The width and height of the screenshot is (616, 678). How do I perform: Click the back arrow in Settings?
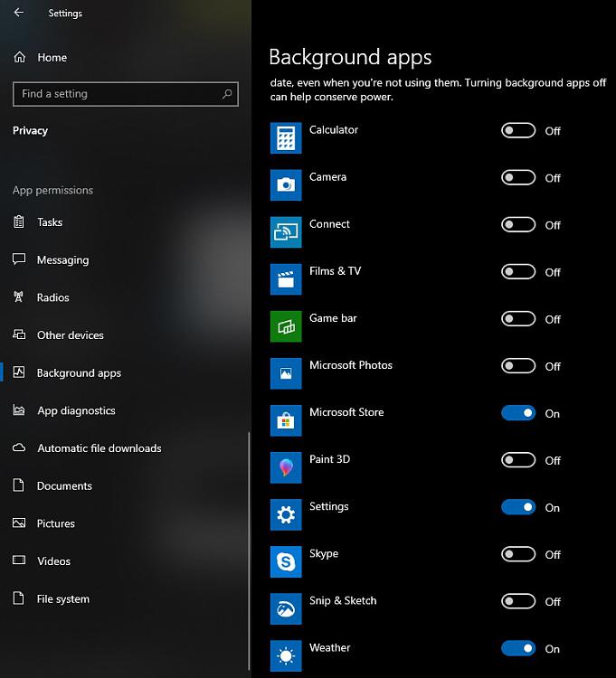click(19, 13)
